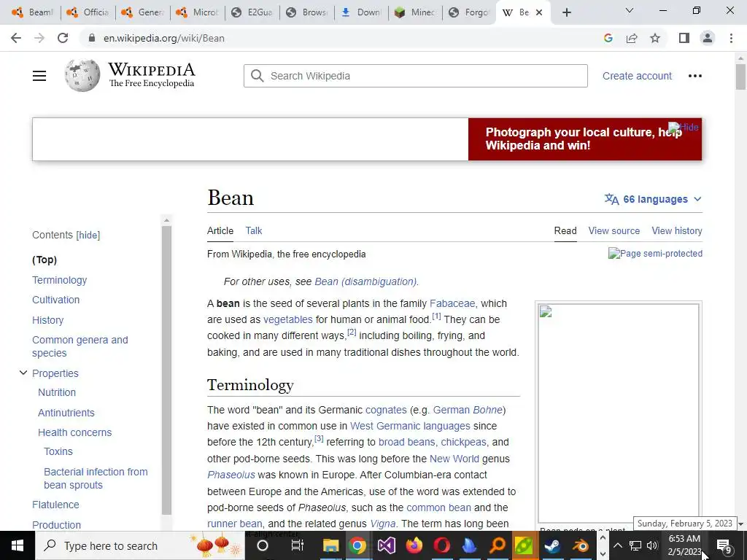Click the Search Wikipedia field
This screenshot has width=747, height=560.
[415, 76]
